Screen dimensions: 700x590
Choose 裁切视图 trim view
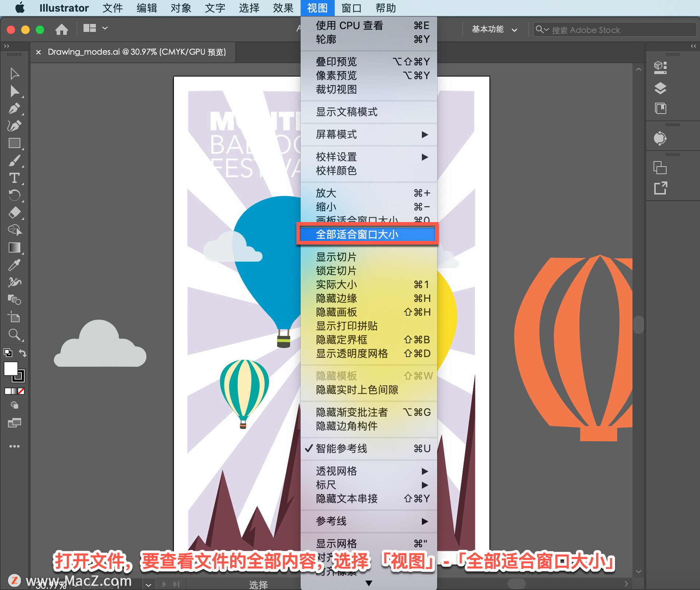369,89
